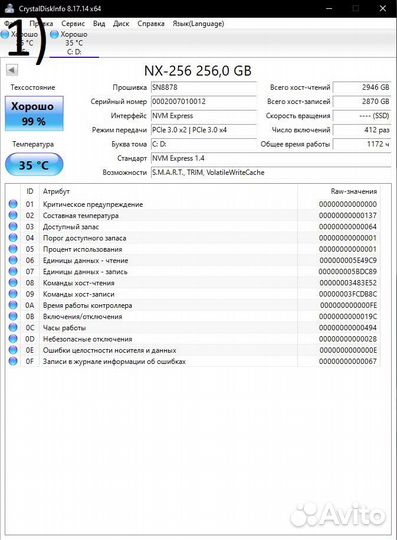397x540 pixels.
Task: Click status icon for Доступный запас
Action: tap(13, 226)
